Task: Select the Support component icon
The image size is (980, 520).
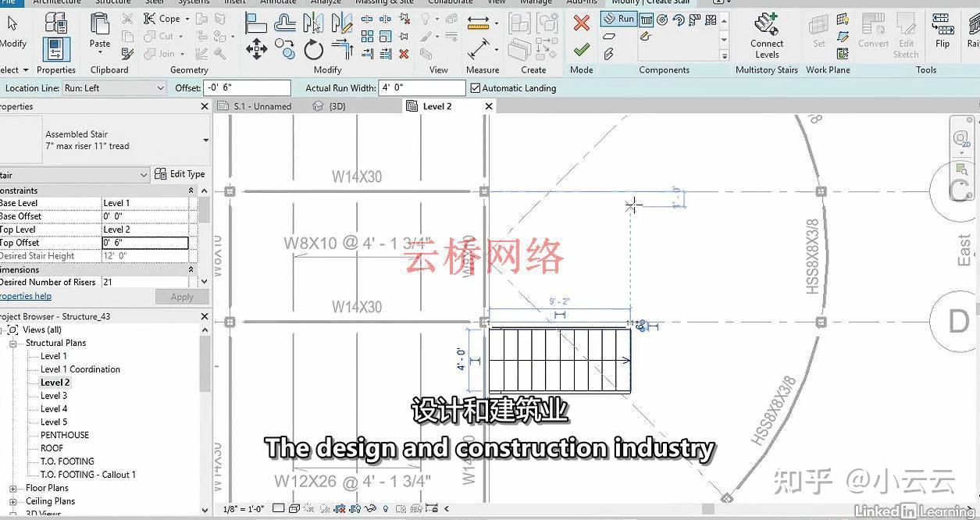Action: 609,54
